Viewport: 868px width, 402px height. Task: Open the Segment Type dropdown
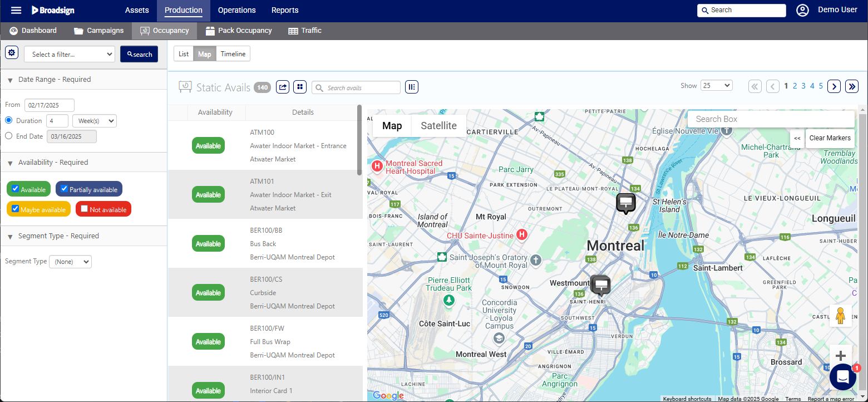[x=71, y=262]
